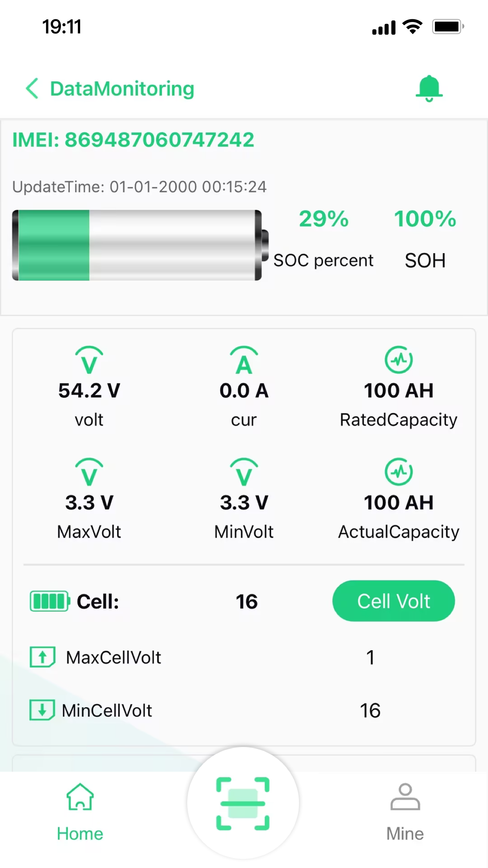Viewport: 488px width, 868px height.
Task: Tap the battery charge level bar
Action: [140, 245]
